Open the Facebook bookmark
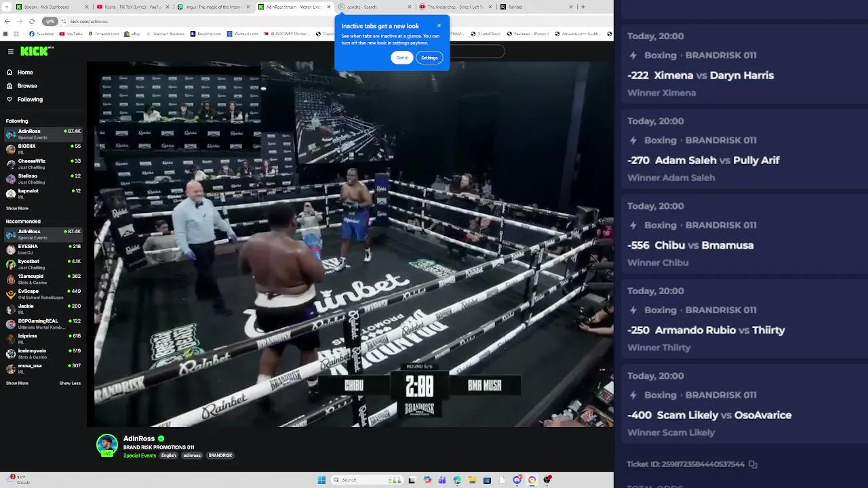The height and width of the screenshot is (488, 868). click(x=41, y=33)
